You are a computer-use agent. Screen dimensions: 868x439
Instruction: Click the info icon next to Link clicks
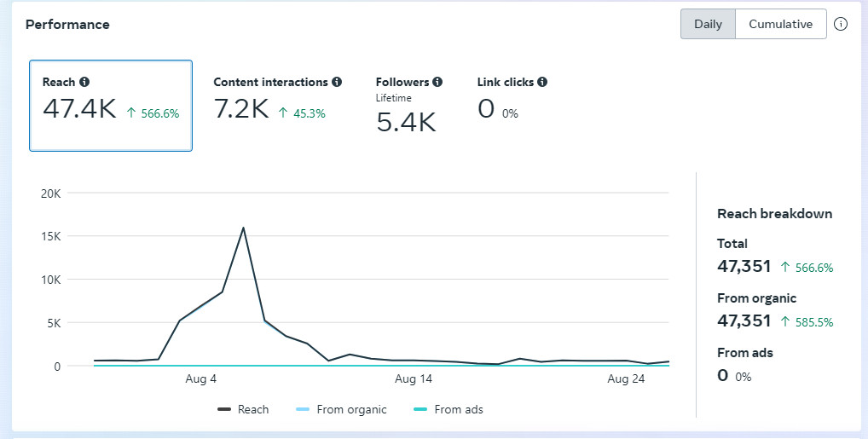pos(542,83)
